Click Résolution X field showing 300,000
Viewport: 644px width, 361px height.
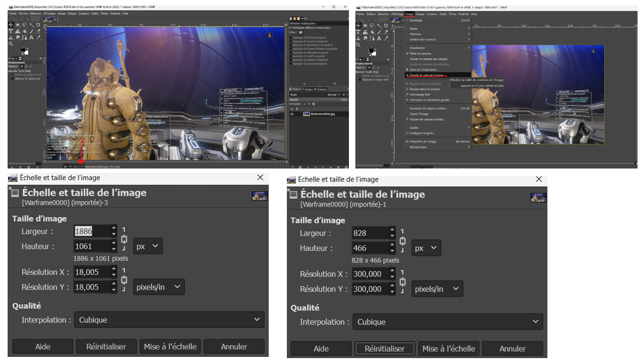tap(371, 274)
